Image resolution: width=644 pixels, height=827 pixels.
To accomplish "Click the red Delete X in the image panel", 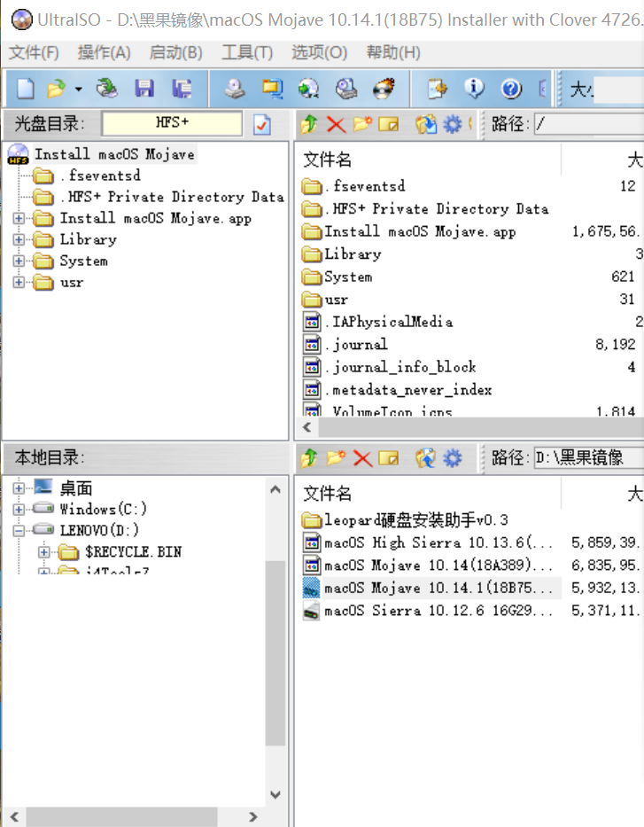I will click(x=336, y=125).
